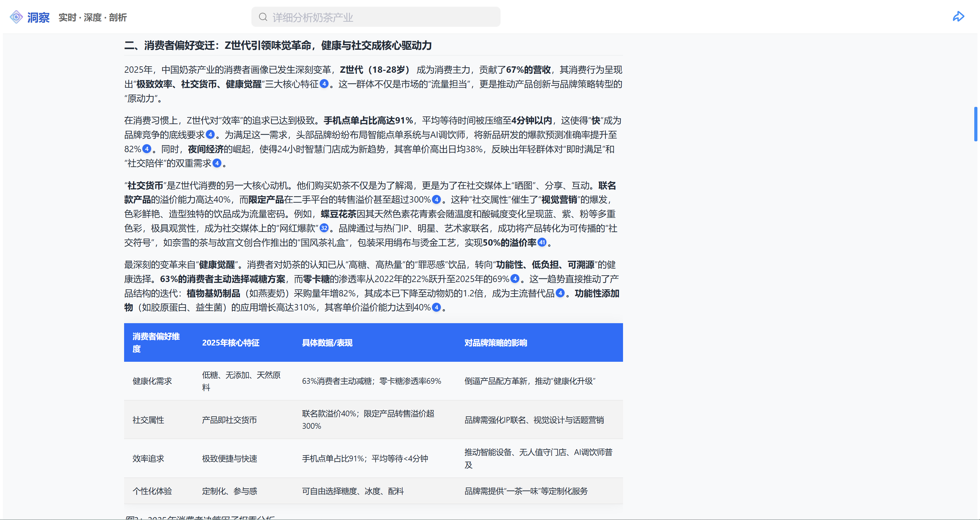
Task: Select the 健康化需求 table row cell
Action: tap(152, 381)
